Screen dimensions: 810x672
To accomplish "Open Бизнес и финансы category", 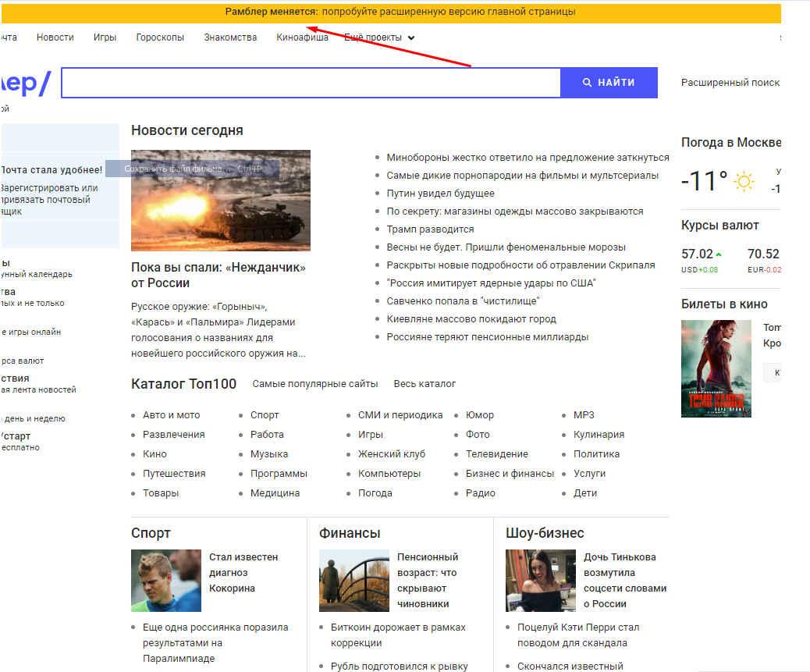I will [510, 474].
